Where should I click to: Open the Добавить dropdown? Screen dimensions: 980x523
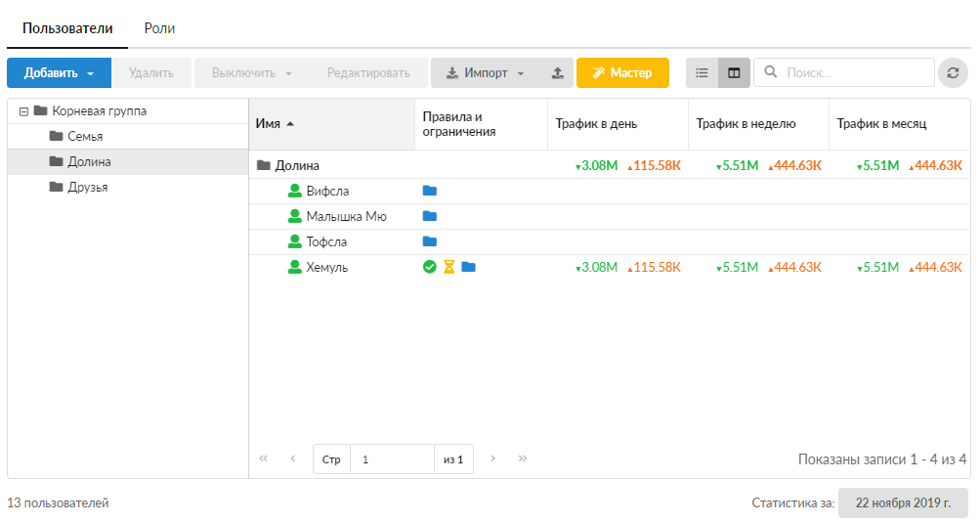pyautogui.click(x=59, y=72)
